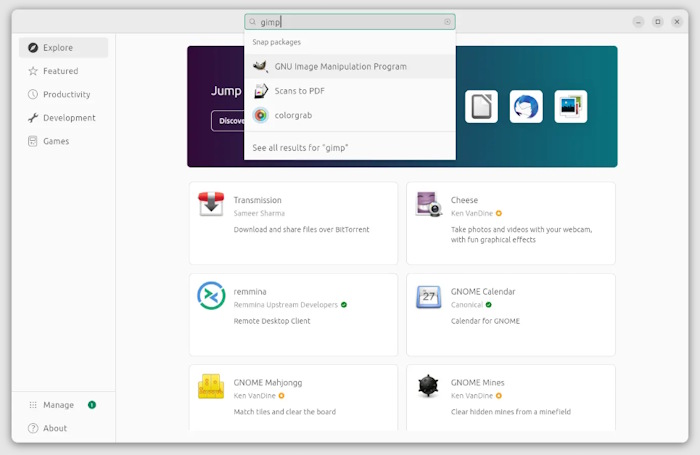Open the remmina app card
Image resolution: width=700 pixels, height=455 pixels.
point(293,314)
